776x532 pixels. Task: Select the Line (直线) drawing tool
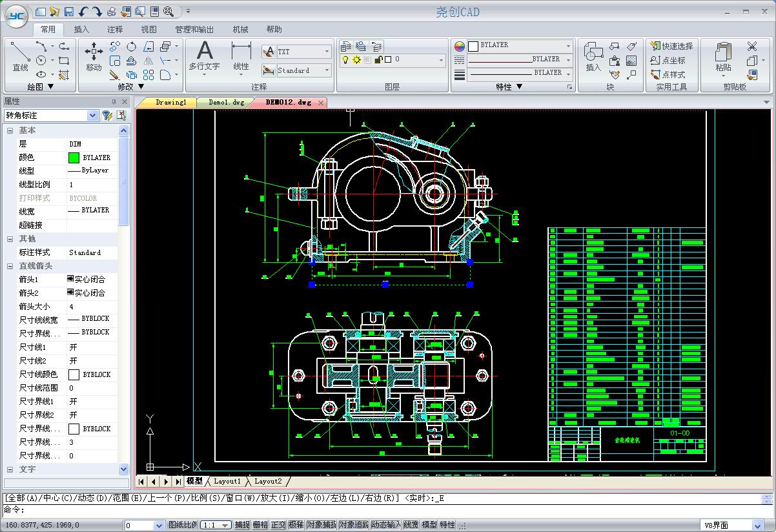pyautogui.click(x=20, y=57)
